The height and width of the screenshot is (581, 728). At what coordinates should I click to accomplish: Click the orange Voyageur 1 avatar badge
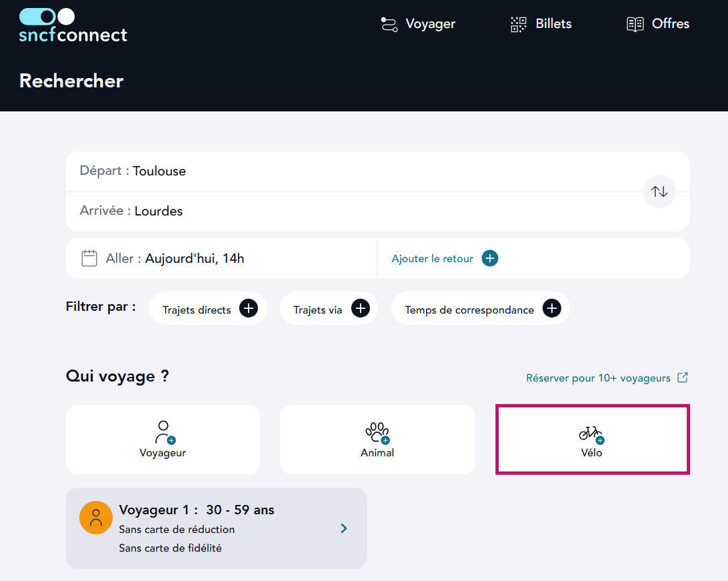tap(95, 517)
